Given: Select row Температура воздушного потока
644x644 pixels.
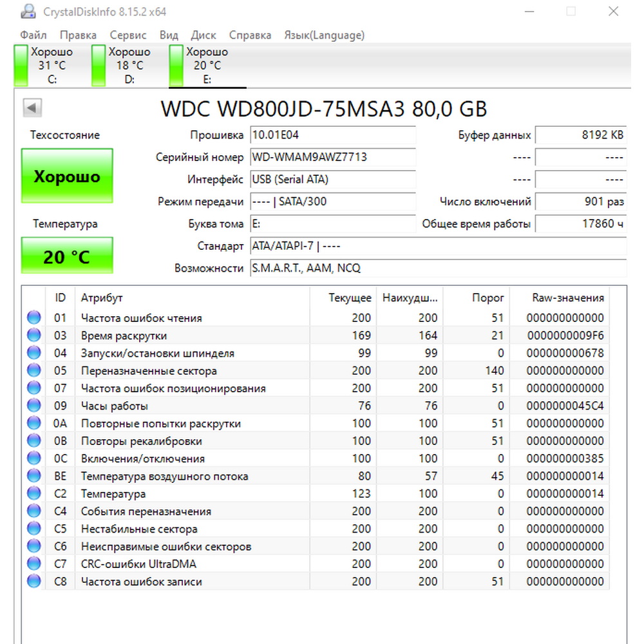Looking at the screenshot, I should (x=316, y=476).
